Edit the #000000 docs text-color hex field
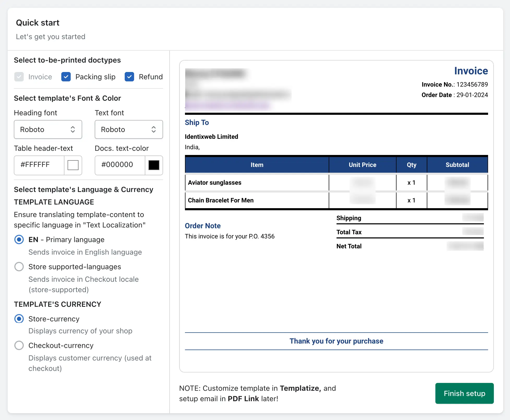 pyautogui.click(x=120, y=165)
